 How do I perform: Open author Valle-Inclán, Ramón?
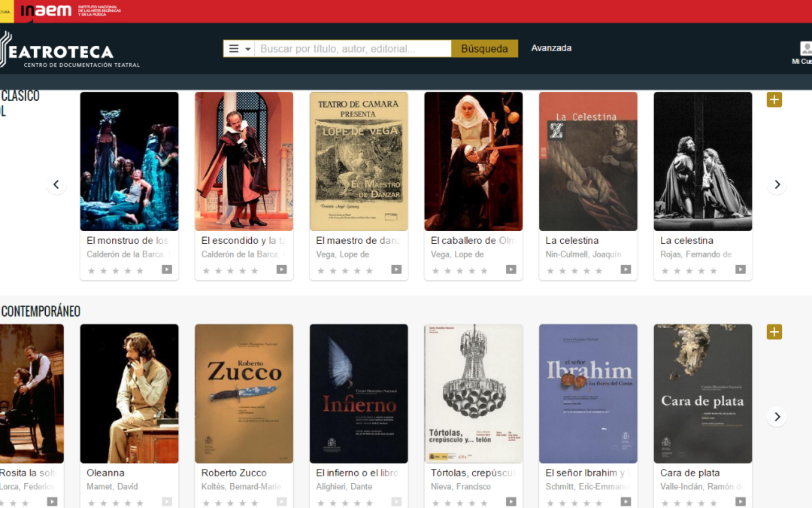coord(702,487)
